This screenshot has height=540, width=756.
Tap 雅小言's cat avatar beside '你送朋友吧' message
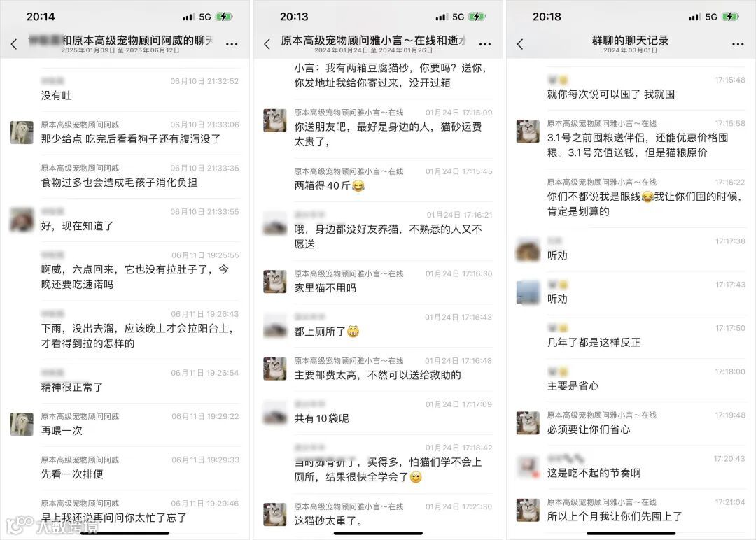pos(275,120)
